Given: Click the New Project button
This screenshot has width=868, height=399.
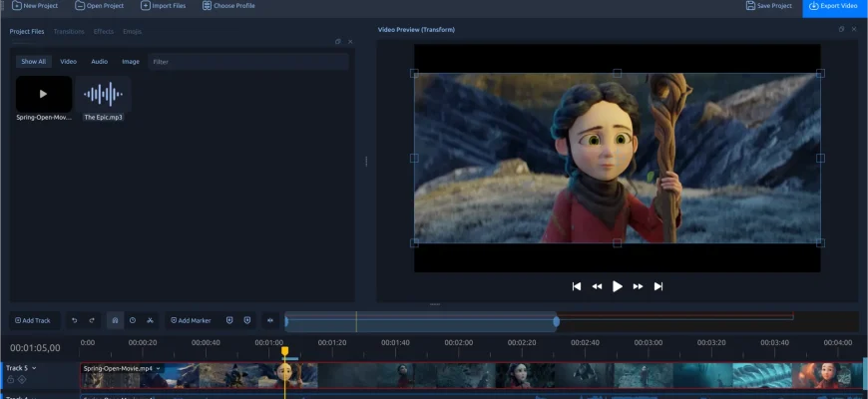Looking at the screenshot, I should point(35,6).
